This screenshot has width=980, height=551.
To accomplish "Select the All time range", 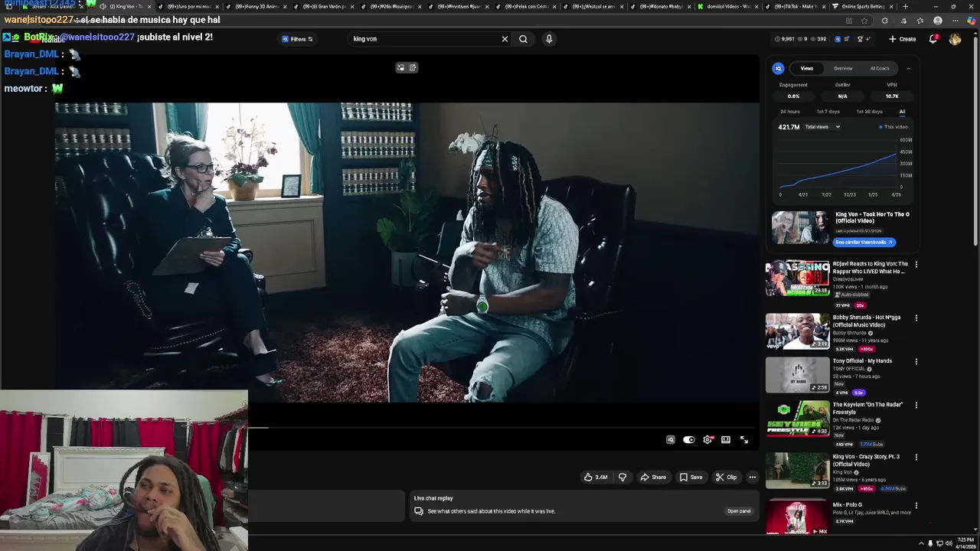I will pos(902,112).
